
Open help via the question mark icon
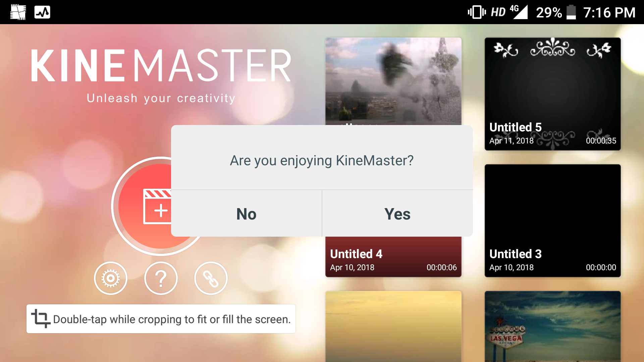pos(161,278)
